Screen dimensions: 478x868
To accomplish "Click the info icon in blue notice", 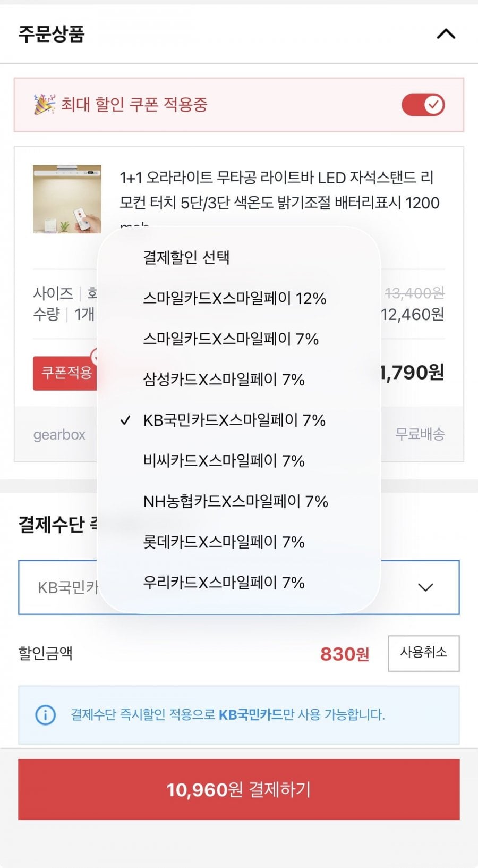I will tap(45, 714).
